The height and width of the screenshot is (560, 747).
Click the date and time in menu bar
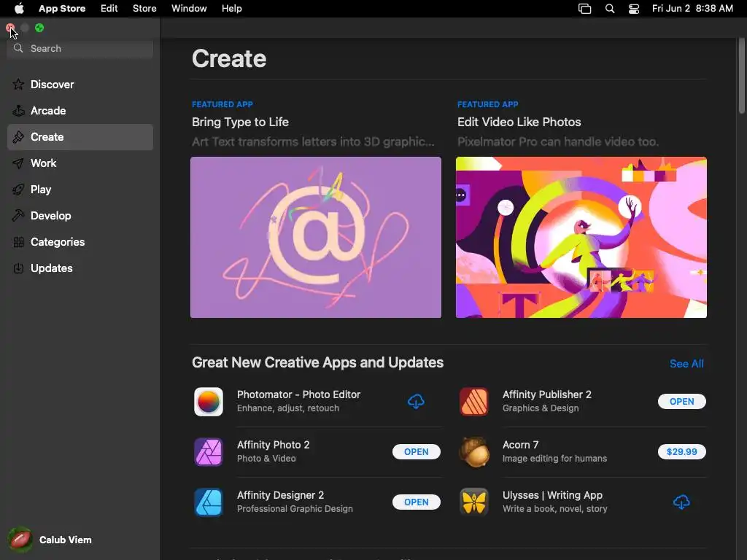[x=692, y=9]
